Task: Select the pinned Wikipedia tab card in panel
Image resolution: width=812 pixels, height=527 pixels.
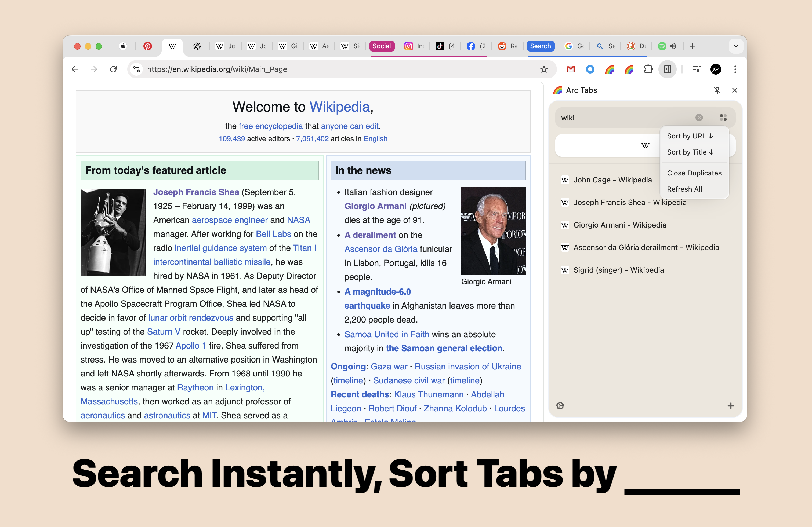Action: point(645,145)
